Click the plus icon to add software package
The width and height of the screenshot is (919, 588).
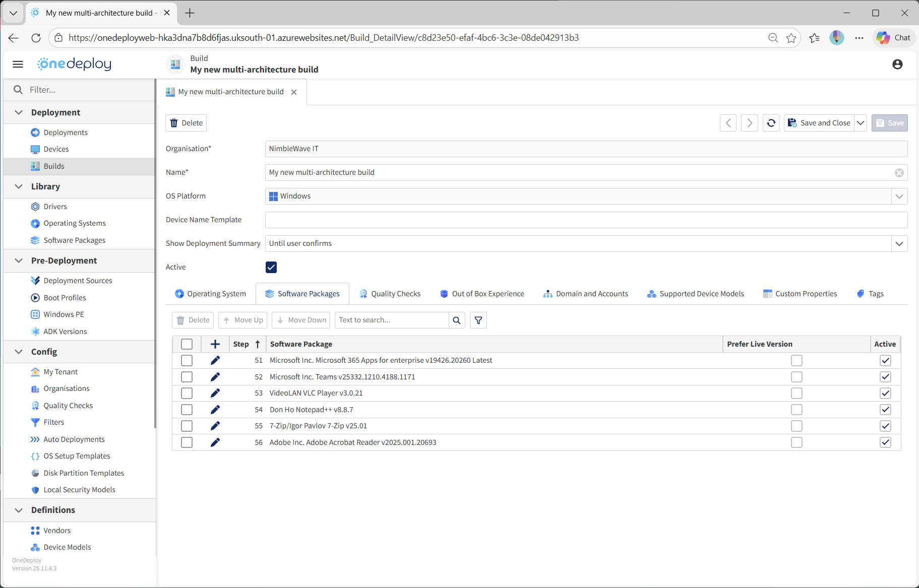coord(215,344)
